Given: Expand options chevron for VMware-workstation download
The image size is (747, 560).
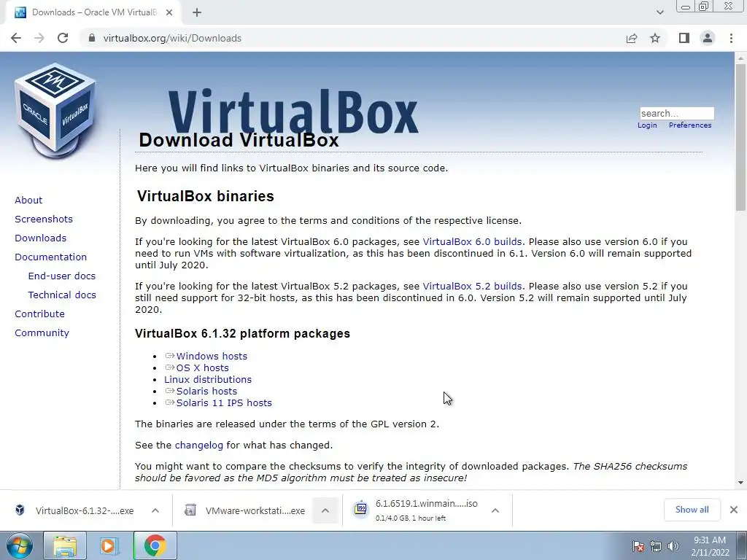Looking at the screenshot, I should click(325, 510).
